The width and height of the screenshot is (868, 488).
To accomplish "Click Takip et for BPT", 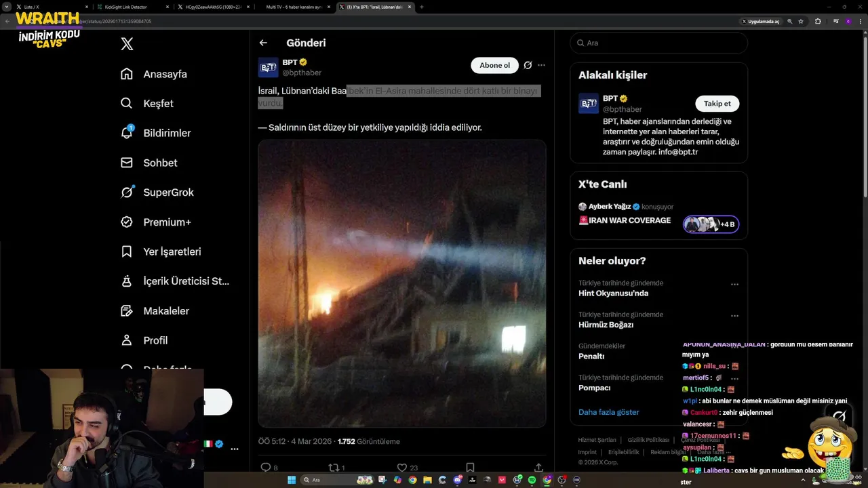I will 717,104.
